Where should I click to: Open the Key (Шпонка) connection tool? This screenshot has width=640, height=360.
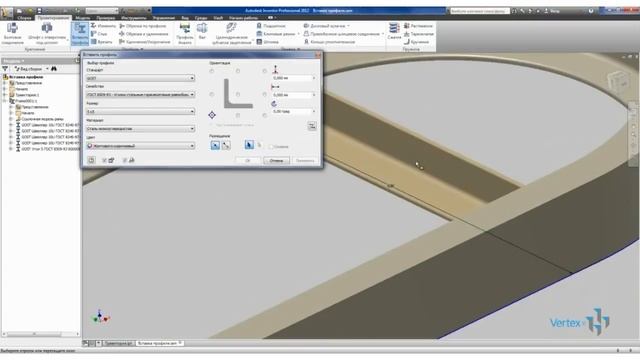[268, 42]
